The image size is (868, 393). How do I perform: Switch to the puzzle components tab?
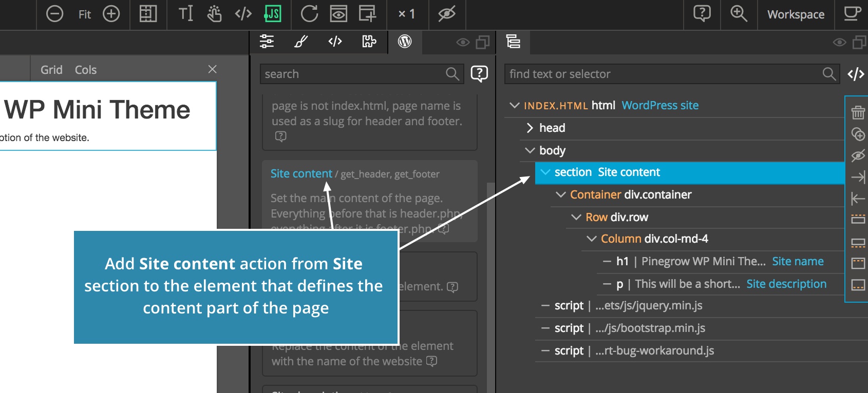click(369, 42)
